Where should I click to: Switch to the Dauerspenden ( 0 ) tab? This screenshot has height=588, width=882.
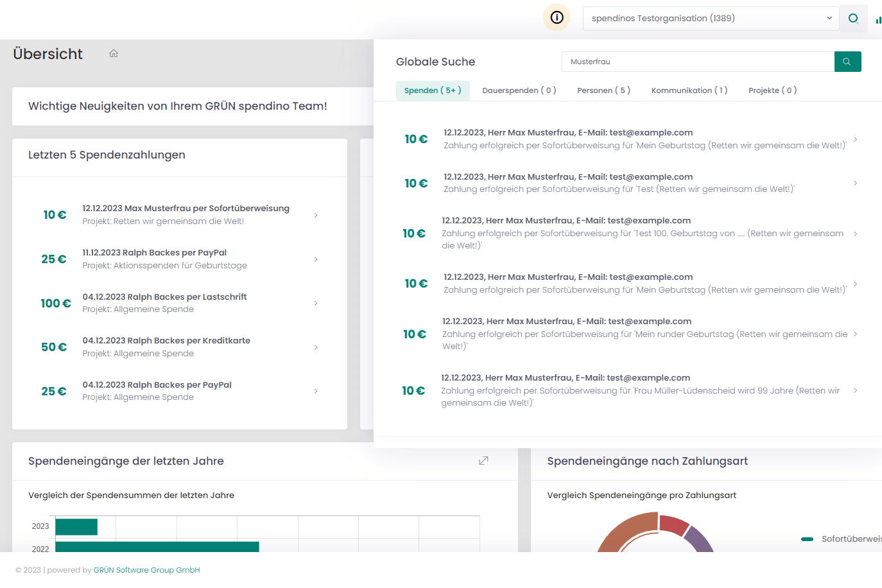click(519, 91)
